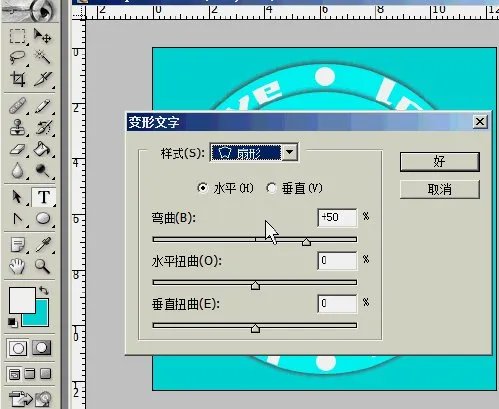Select the Eraser tool
499x409 pixels.
[17, 149]
